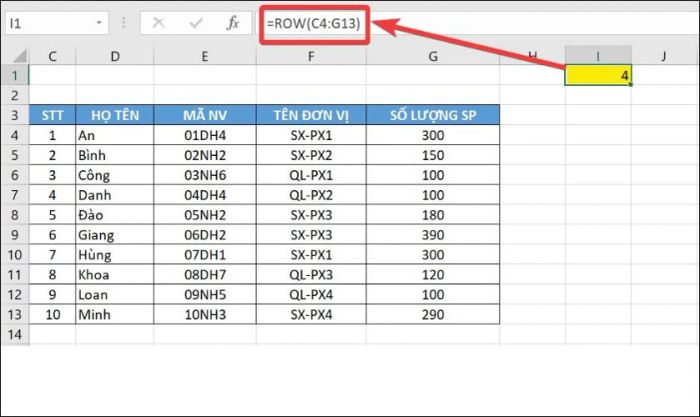The height and width of the screenshot is (417, 700).
Task: Select row 7 header
Action: point(15,195)
